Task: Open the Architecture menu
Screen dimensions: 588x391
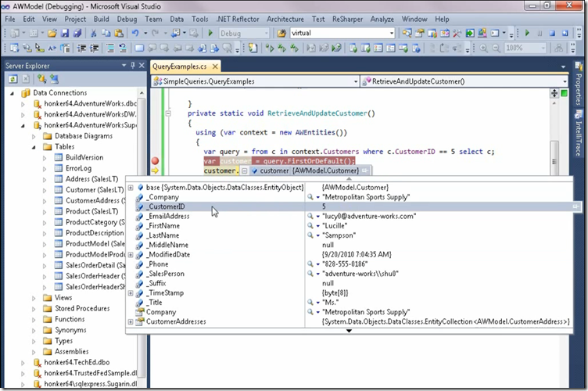Action: (285, 19)
